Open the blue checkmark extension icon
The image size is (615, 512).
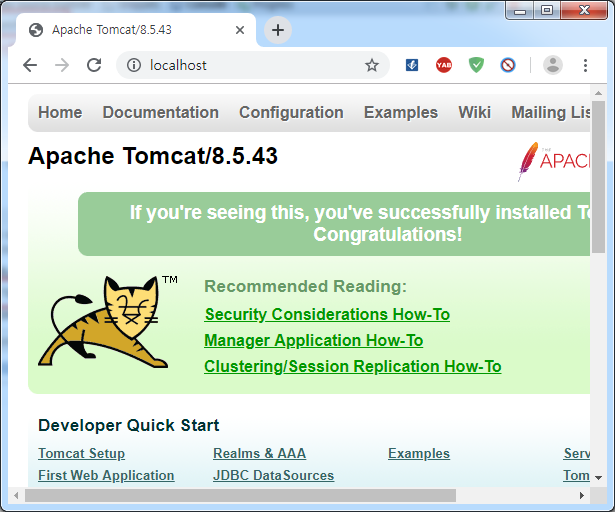point(412,65)
